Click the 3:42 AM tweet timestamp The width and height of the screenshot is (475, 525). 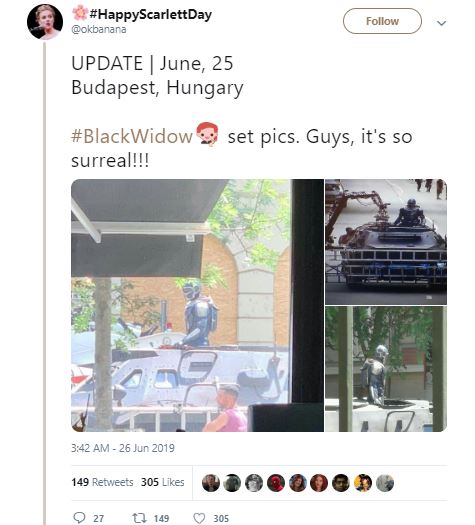123,448
